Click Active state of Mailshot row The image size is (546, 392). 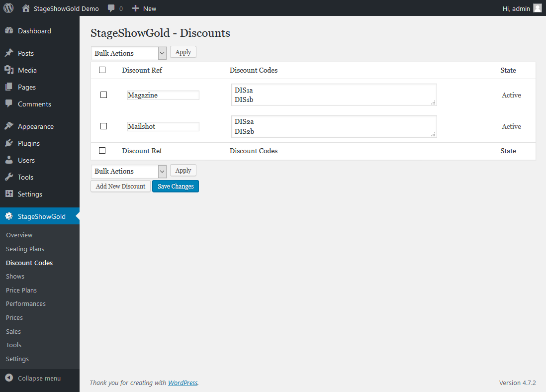click(x=511, y=126)
